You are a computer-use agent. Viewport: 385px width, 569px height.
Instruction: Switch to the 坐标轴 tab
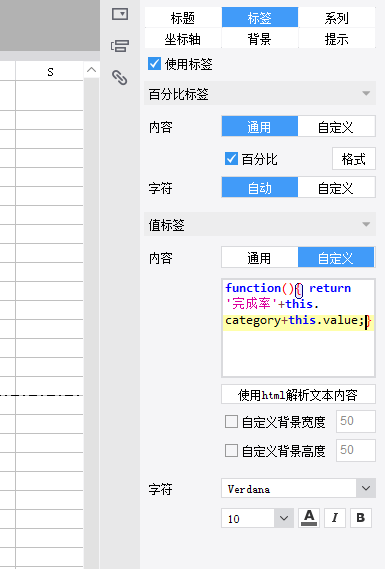tap(183, 38)
